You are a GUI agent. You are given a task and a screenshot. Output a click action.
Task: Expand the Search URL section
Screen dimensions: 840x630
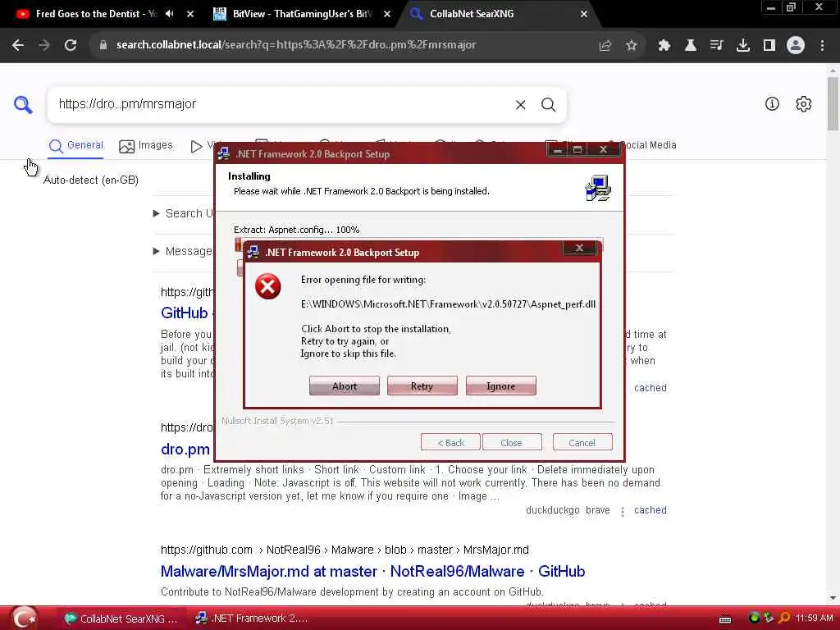tap(184, 213)
